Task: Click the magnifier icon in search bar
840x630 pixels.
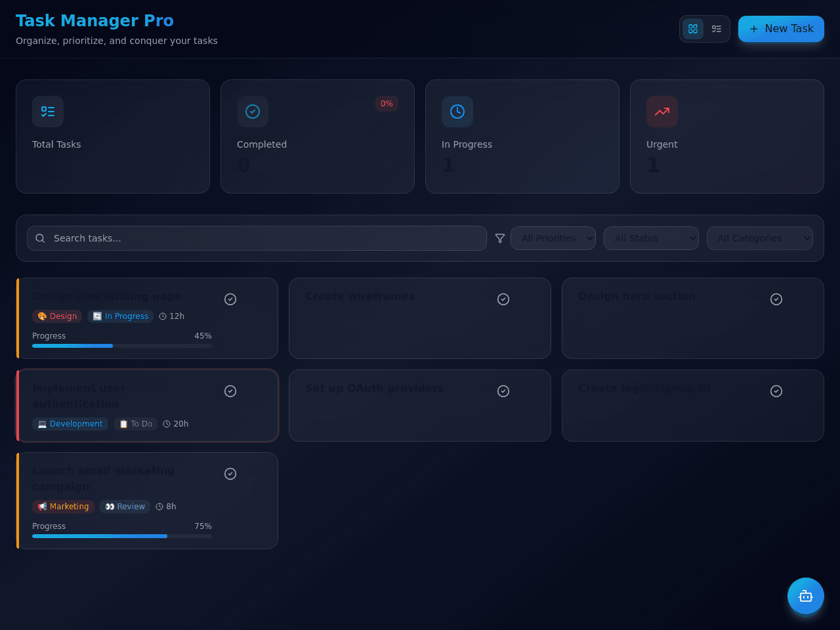Action: (x=40, y=238)
